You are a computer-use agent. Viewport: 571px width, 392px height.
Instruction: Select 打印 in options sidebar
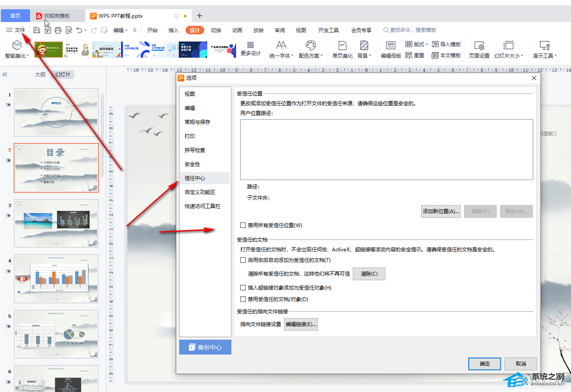pos(205,136)
